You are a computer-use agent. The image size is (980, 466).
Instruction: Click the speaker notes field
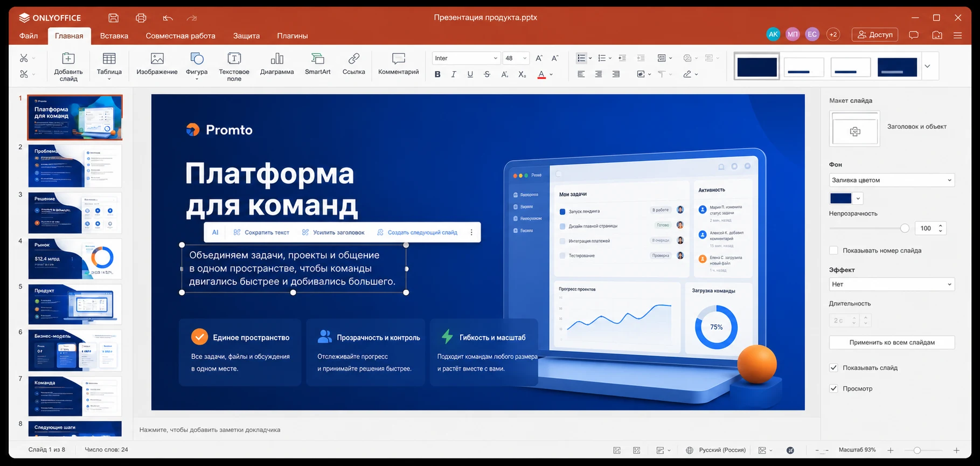click(x=477, y=430)
